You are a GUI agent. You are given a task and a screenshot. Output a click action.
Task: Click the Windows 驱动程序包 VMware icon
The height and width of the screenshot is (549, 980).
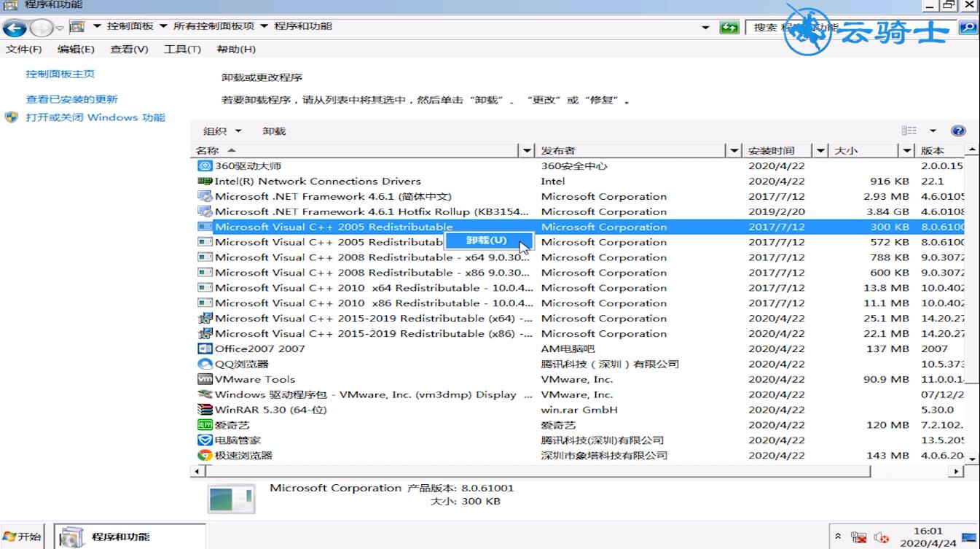pos(205,394)
